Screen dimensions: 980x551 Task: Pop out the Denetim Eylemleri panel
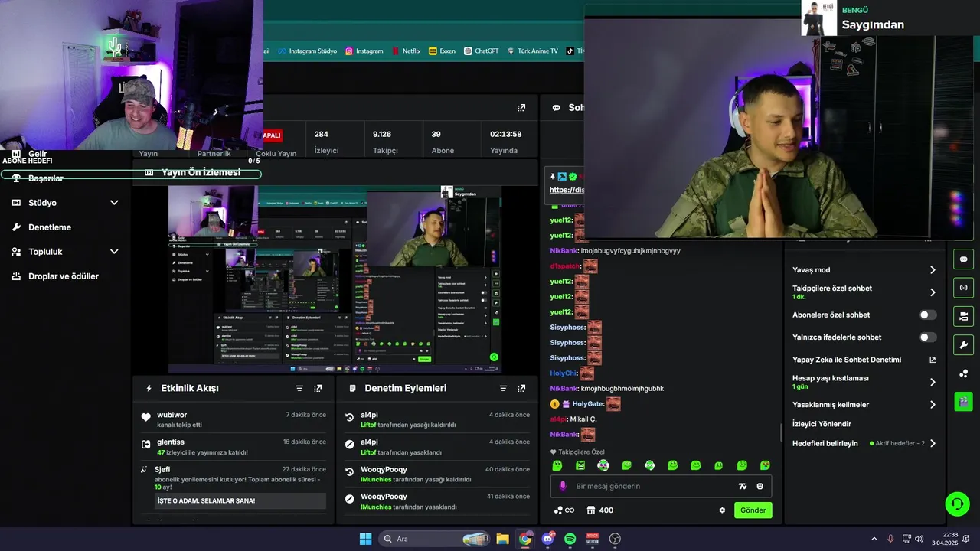(x=521, y=388)
